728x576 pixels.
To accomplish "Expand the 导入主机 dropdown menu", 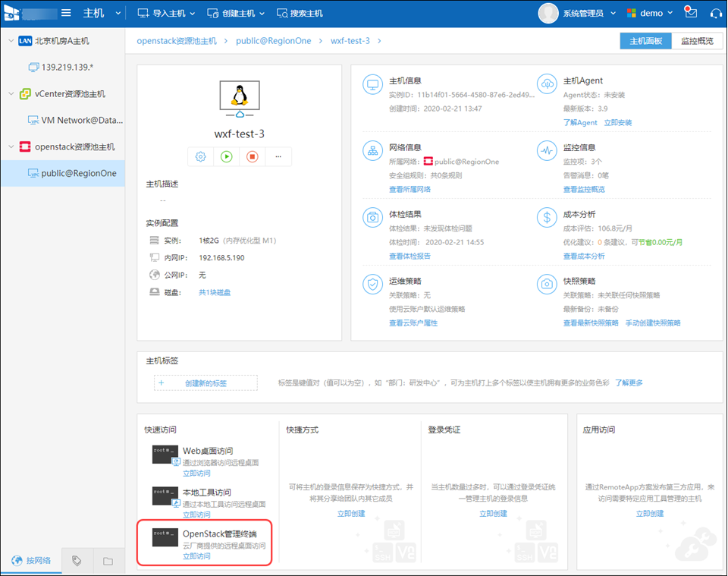I will tap(166, 13).
